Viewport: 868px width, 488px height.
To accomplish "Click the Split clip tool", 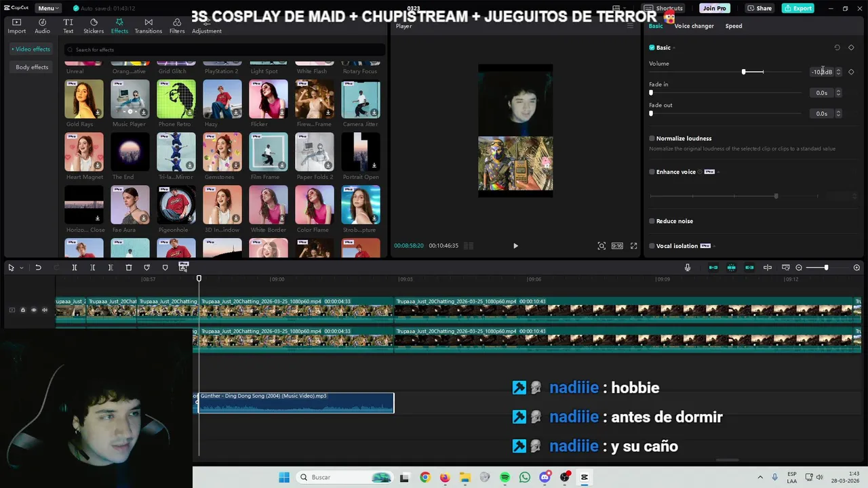I will 75,268.
